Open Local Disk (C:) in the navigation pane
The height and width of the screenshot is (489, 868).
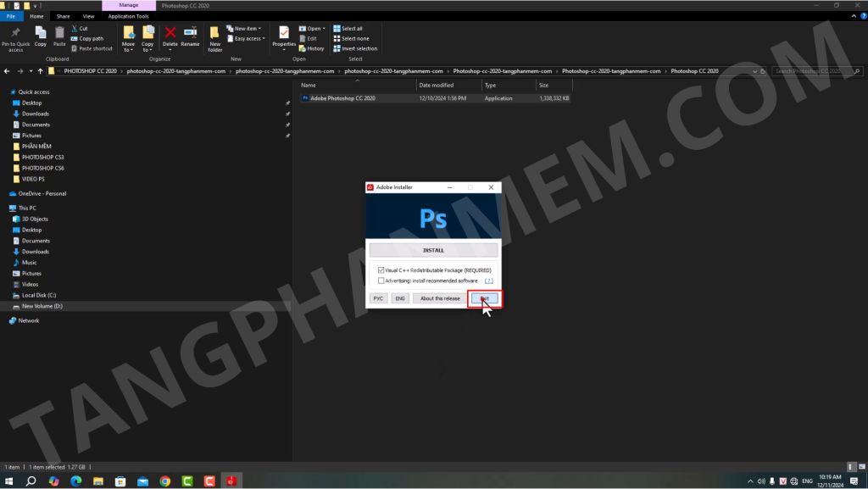point(38,295)
